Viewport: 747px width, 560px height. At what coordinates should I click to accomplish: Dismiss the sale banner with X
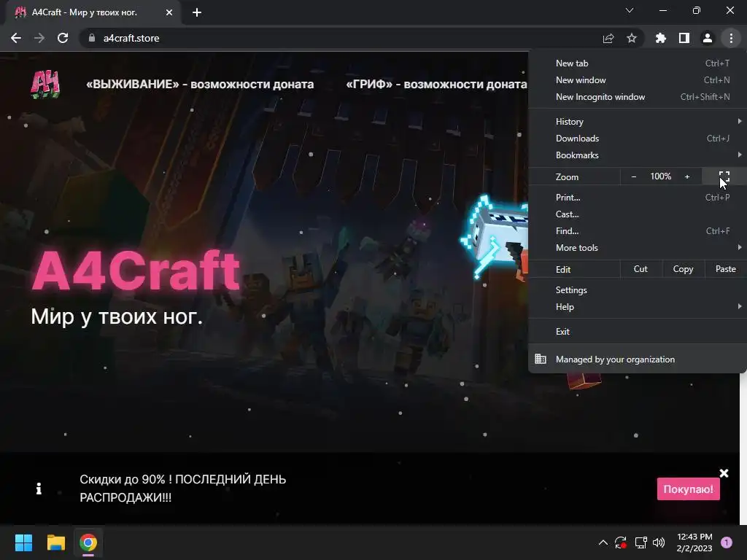(x=724, y=472)
